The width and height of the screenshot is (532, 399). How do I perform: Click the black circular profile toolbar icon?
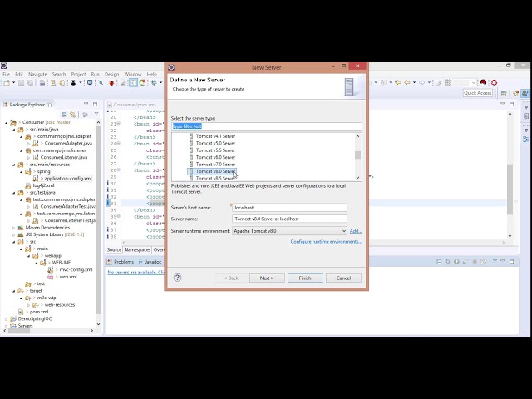coord(73,82)
